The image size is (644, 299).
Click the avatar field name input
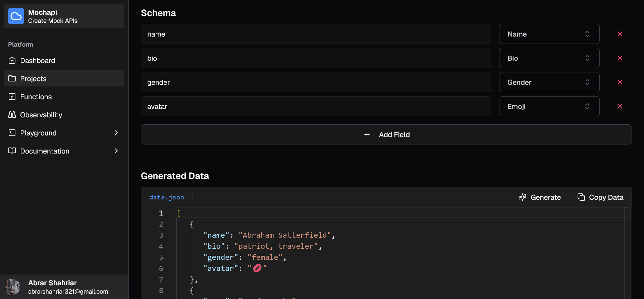(315, 107)
